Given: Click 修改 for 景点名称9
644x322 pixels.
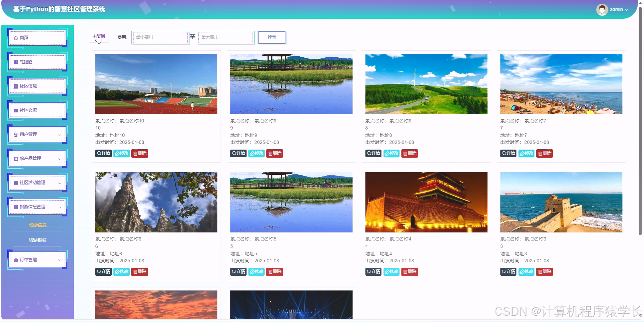Looking at the screenshot, I should [256, 153].
